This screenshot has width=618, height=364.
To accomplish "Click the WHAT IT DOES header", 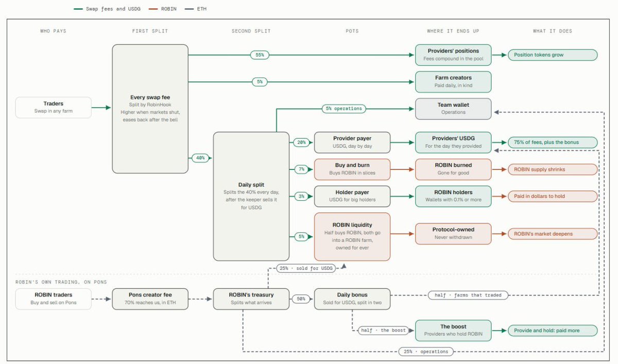I will 552,31.
